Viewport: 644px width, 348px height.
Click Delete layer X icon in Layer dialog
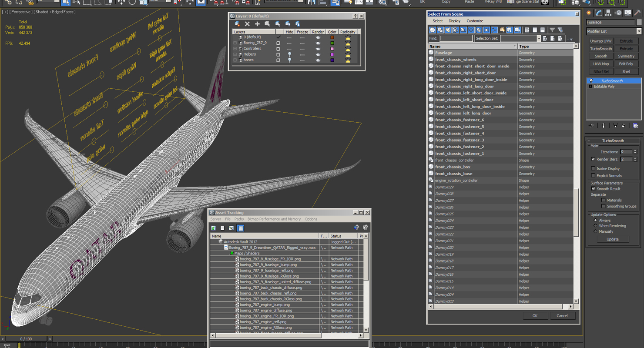tap(247, 24)
